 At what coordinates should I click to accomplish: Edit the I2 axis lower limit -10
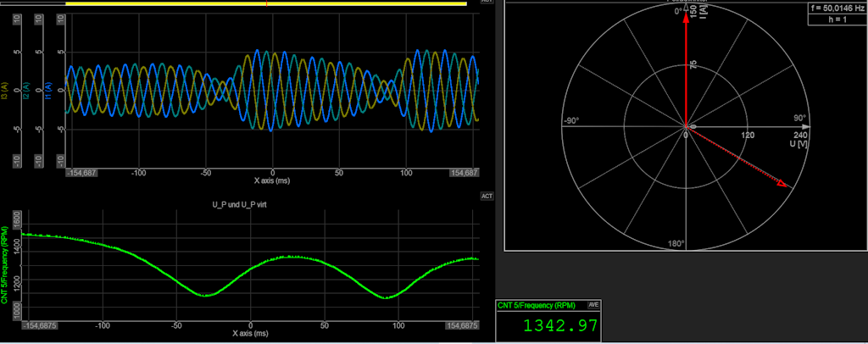tap(39, 160)
